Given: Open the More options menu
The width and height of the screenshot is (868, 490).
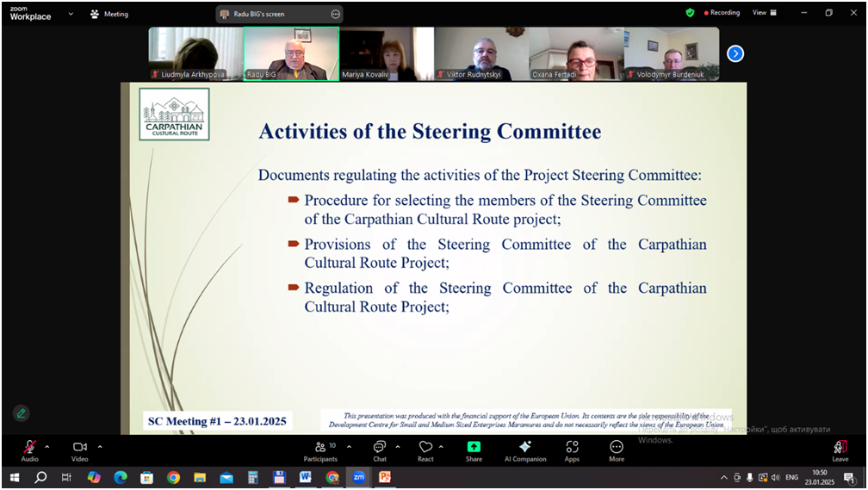Looking at the screenshot, I should pos(617,450).
